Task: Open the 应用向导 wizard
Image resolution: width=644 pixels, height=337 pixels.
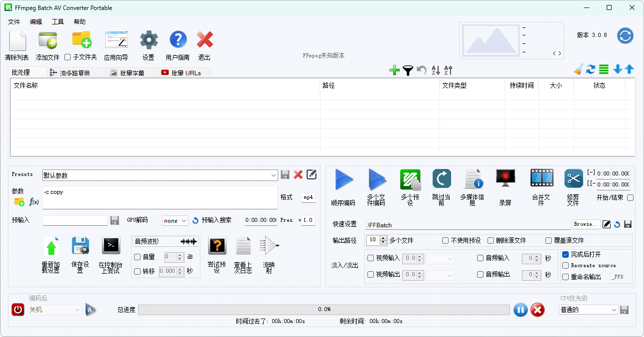Action: 116,43
